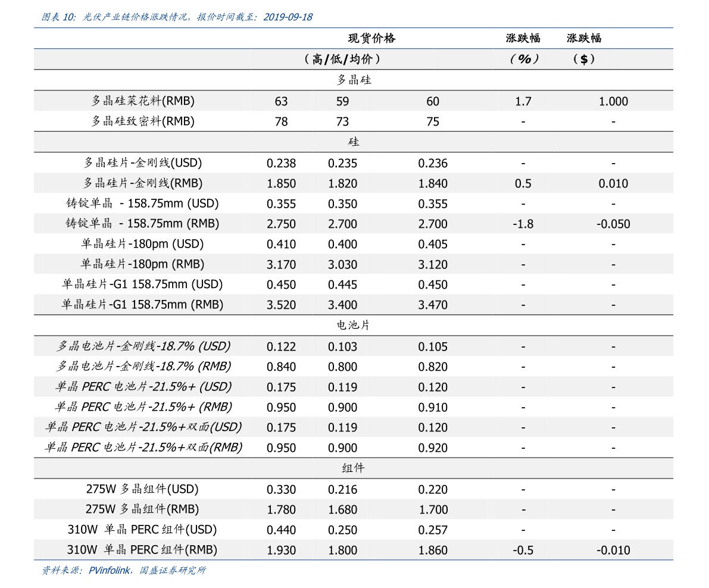Select 多晶电池片-金刚线-18.7% (USD) label
The width and height of the screenshot is (709, 588).
pyautogui.click(x=143, y=346)
